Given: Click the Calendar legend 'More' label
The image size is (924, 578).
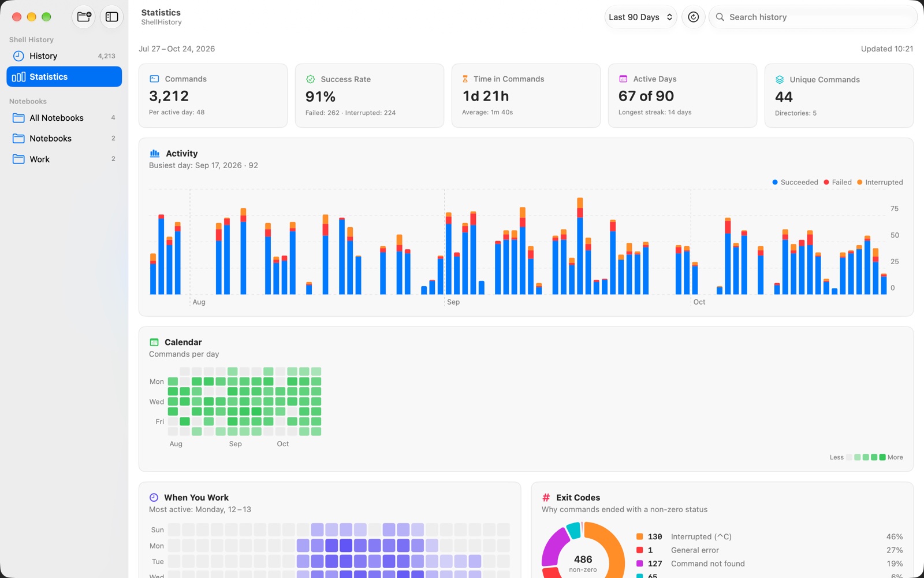Looking at the screenshot, I should point(895,457).
